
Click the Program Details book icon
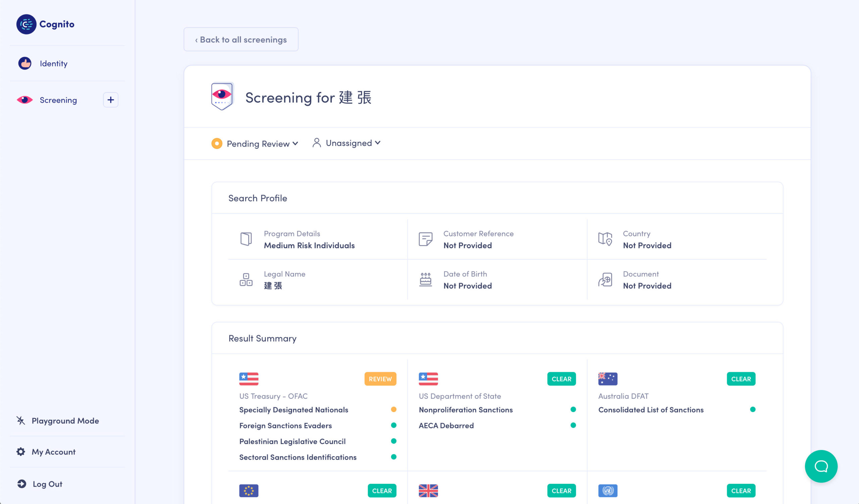coord(246,239)
